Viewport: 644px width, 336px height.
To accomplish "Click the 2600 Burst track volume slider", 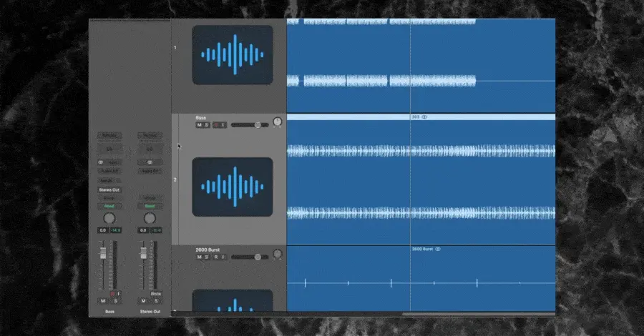I will tap(250, 257).
